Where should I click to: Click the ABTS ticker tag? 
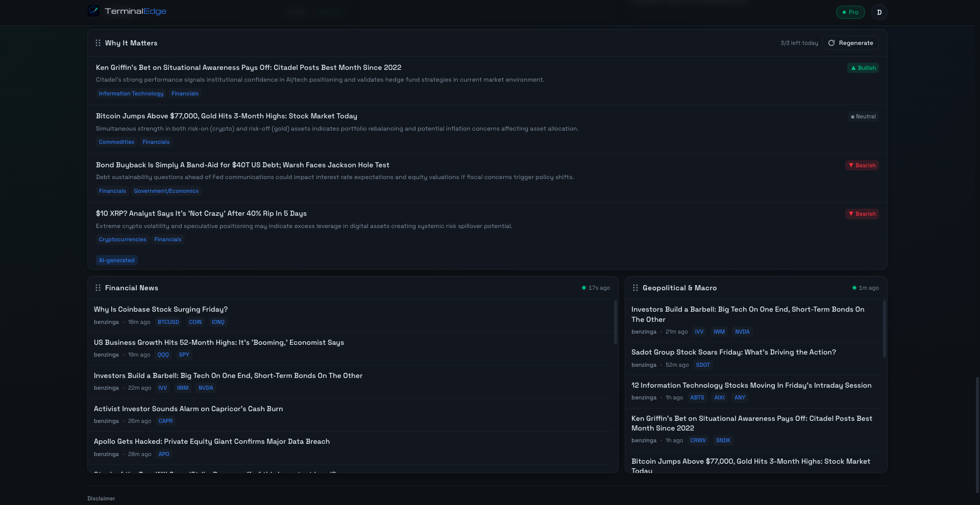point(697,397)
